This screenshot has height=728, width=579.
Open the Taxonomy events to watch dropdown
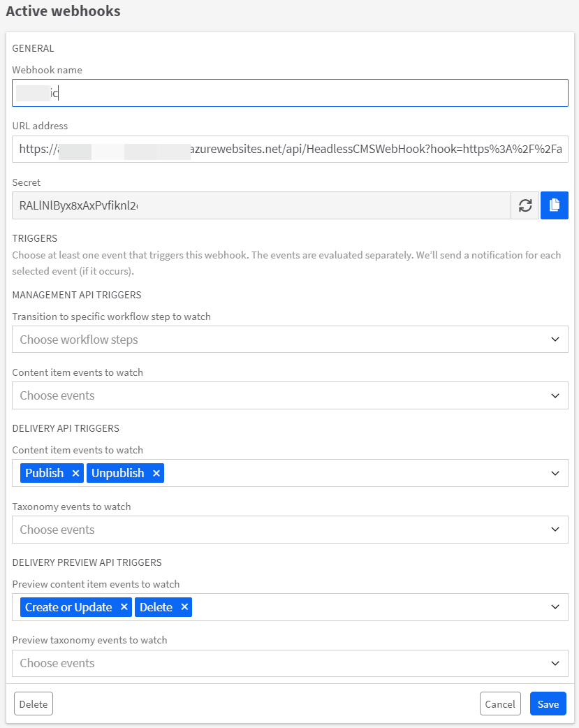pos(555,530)
